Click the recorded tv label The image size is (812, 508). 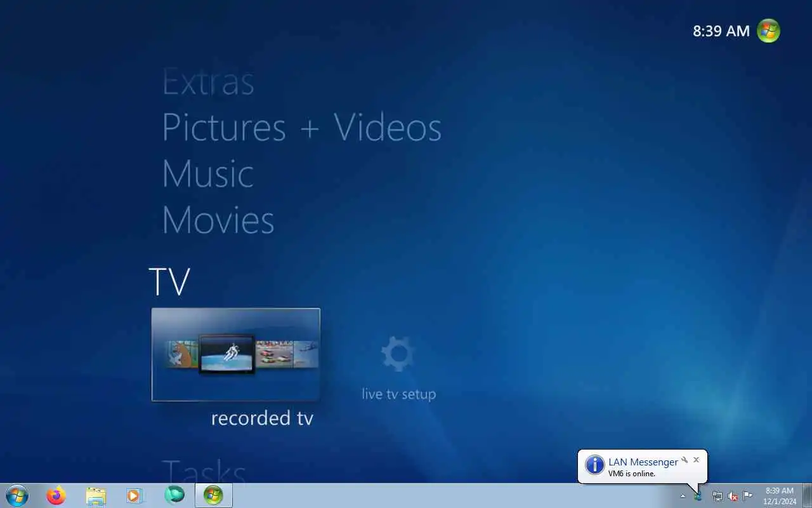(x=262, y=418)
